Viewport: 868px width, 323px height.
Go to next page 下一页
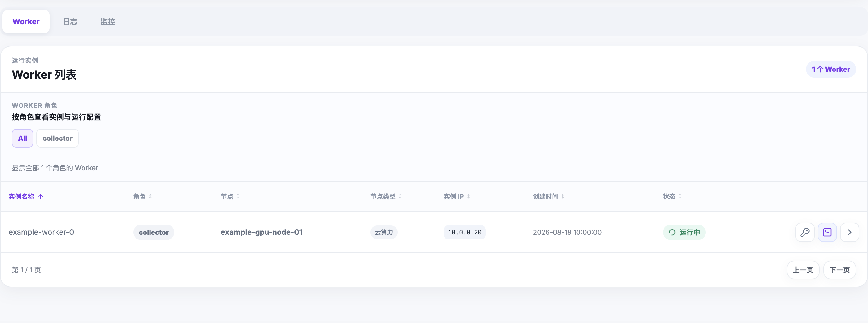tap(839, 270)
